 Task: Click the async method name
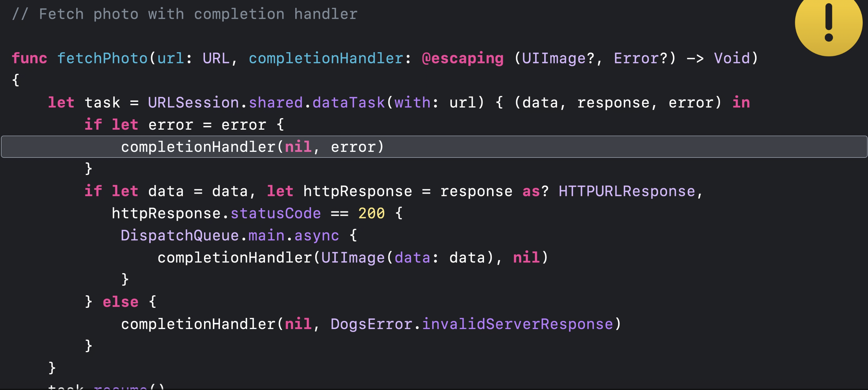(317, 235)
